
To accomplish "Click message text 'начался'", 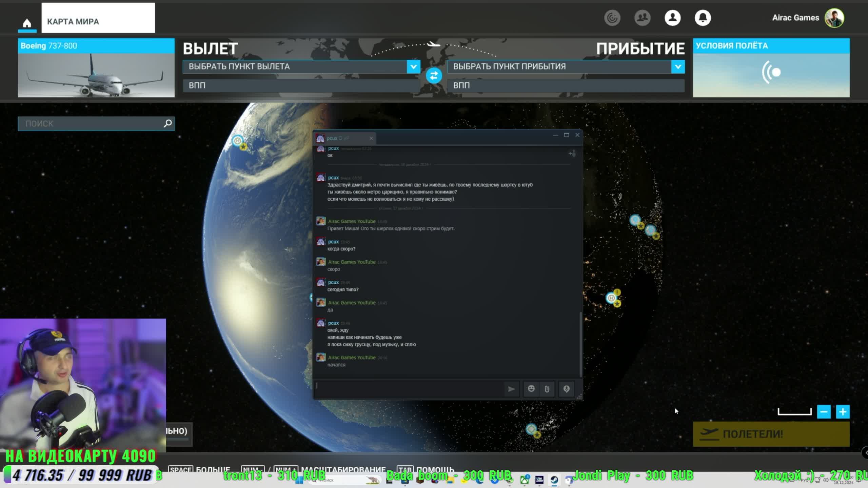I will tap(336, 365).
